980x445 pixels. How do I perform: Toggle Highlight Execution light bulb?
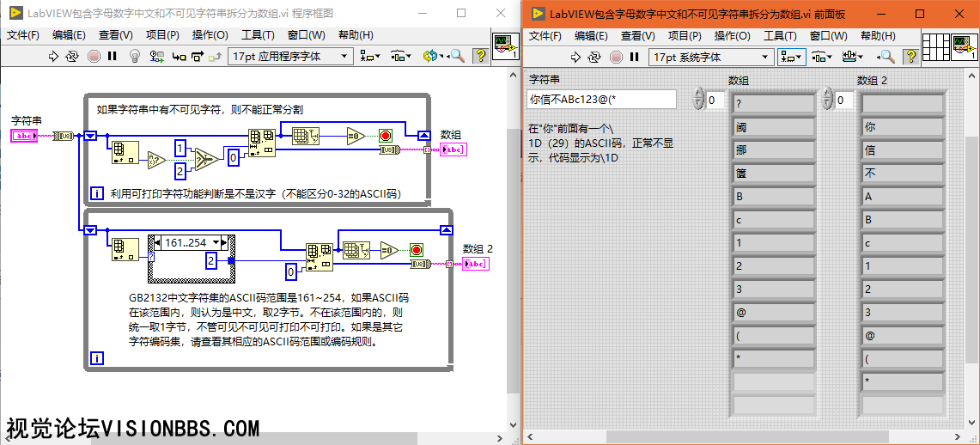134,57
